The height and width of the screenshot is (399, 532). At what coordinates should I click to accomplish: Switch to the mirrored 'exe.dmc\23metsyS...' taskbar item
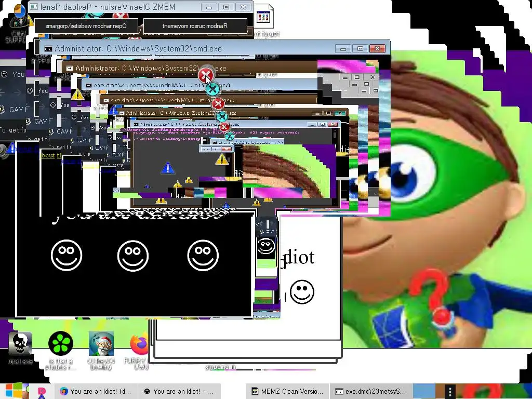[371, 391]
